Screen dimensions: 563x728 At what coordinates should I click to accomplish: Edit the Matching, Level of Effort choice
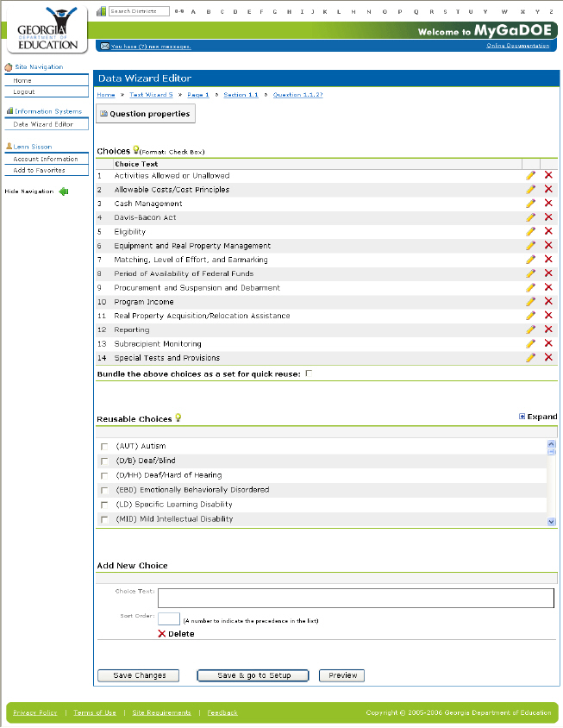(x=530, y=260)
